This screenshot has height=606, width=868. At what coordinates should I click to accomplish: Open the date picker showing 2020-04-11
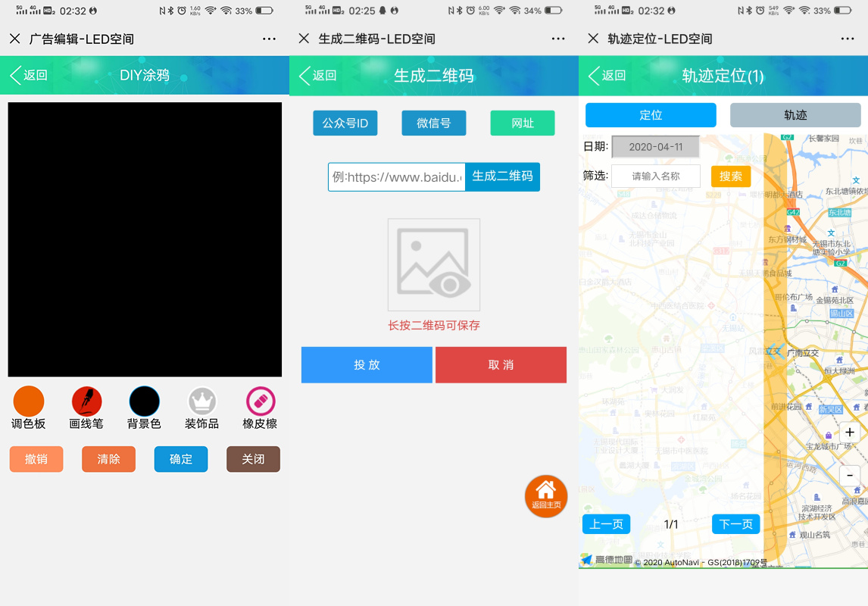[x=656, y=146]
